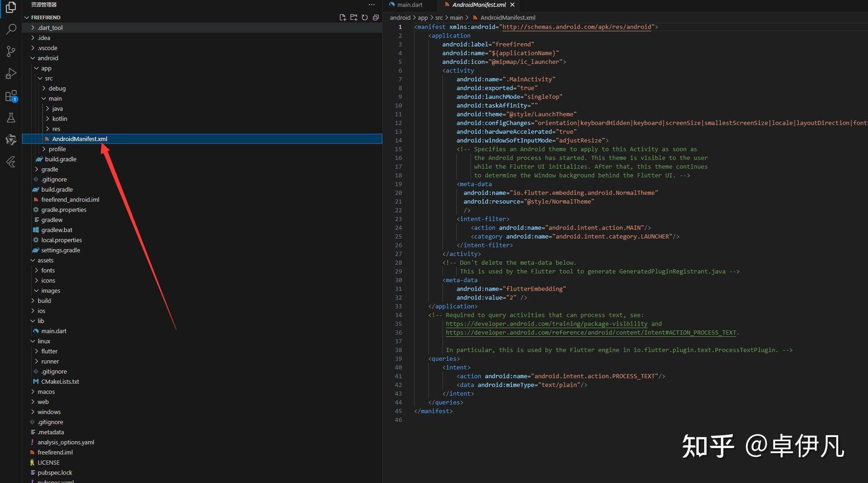This screenshot has height=483, width=868.
Task: Open freefriend.iml file
Action: point(202,452)
